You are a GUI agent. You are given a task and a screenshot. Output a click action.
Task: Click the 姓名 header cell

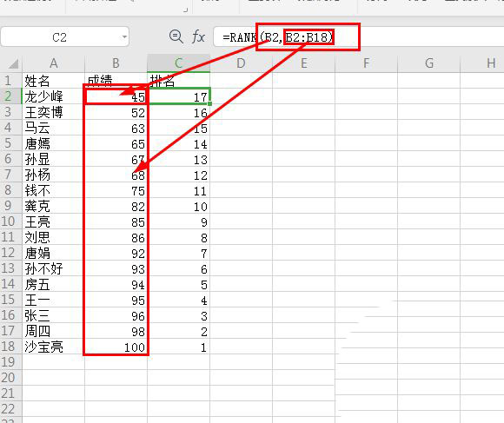[53, 80]
